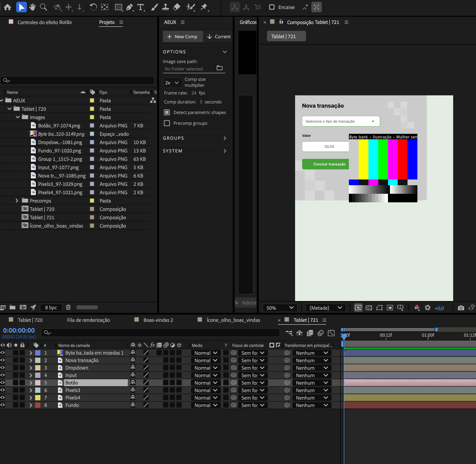The height and width of the screenshot is (464, 476).
Task: Activate the Zoom magnifier tool
Action: tap(43, 7)
